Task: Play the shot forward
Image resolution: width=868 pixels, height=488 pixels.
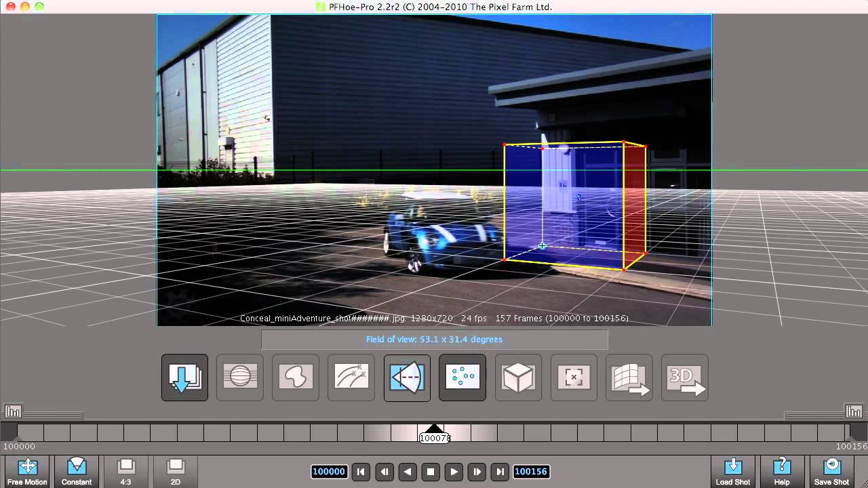Action: pyautogui.click(x=454, y=472)
